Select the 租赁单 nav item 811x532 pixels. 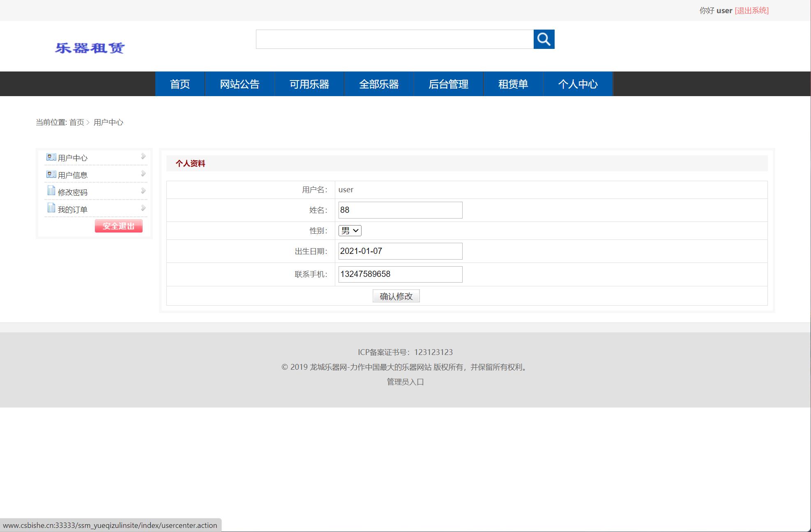point(513,84)
